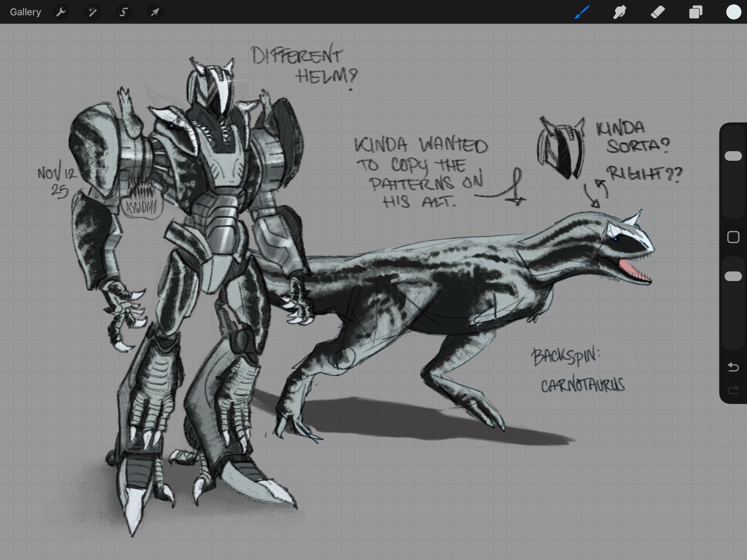Tap the square Modify button in sidebar
The width and height of the screenshot is (747, 560).
(733, 237)
